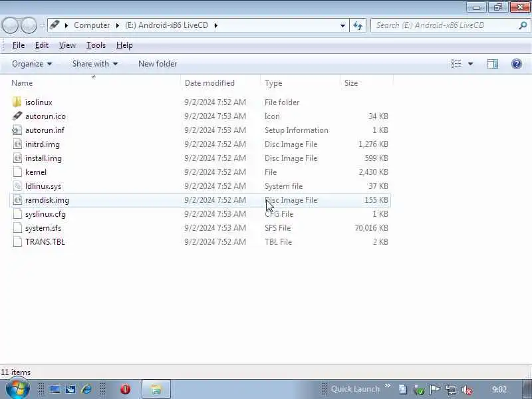Screen dimensions: 532x399
Task: Click the System file type text
Action: pyautogui.click(x=283, y=186)
